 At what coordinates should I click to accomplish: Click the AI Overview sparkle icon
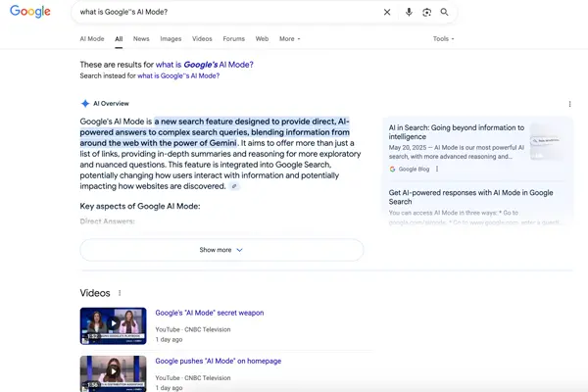tap(85, 104)
